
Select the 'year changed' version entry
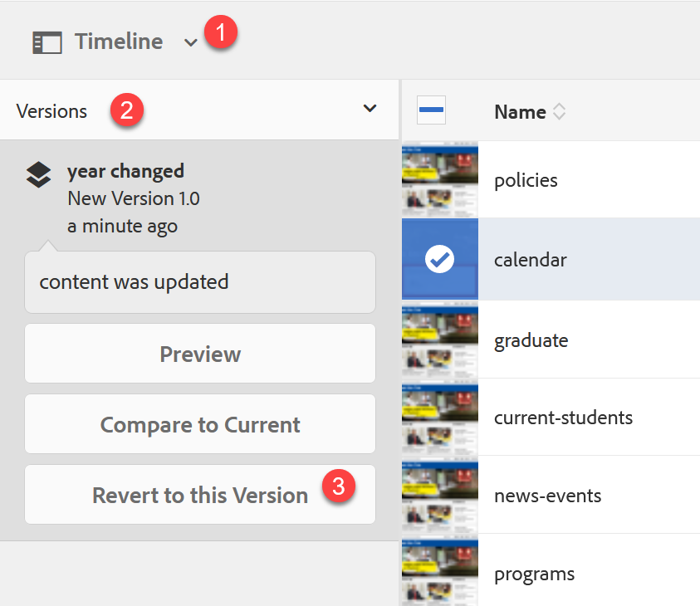click(126, 172)
